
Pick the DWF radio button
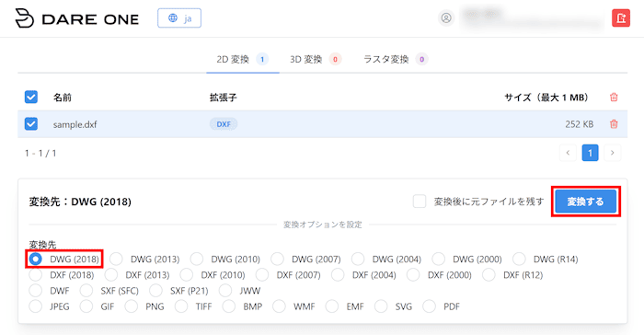(x=36, y=291)
